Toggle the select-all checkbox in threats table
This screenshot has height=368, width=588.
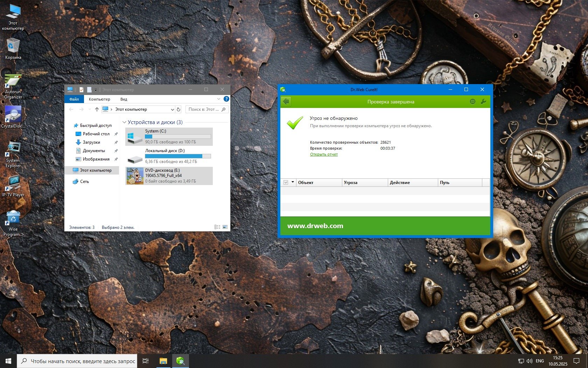pyautogui.click(x=286, y=182)
